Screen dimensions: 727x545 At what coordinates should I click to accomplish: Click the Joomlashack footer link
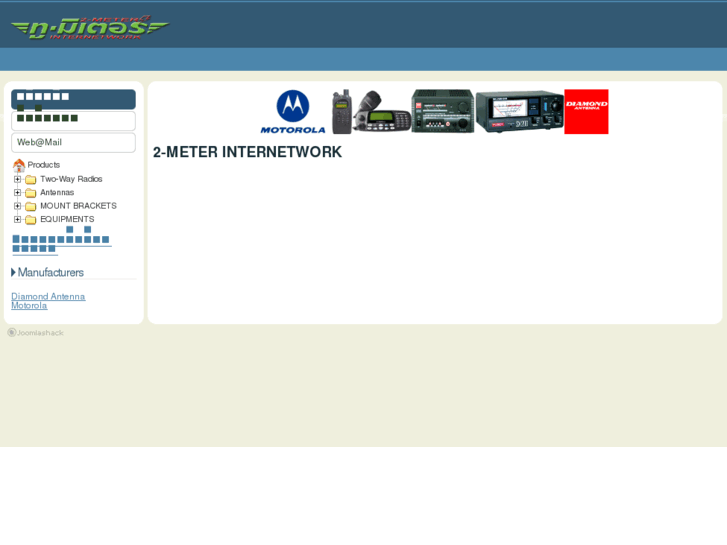click(x=36, y=333)
